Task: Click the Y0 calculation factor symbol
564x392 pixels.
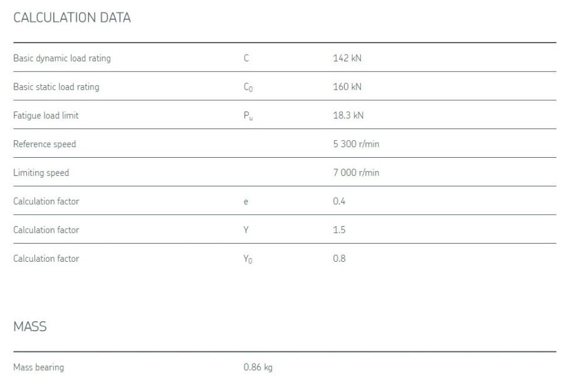Action: (248, 259)
